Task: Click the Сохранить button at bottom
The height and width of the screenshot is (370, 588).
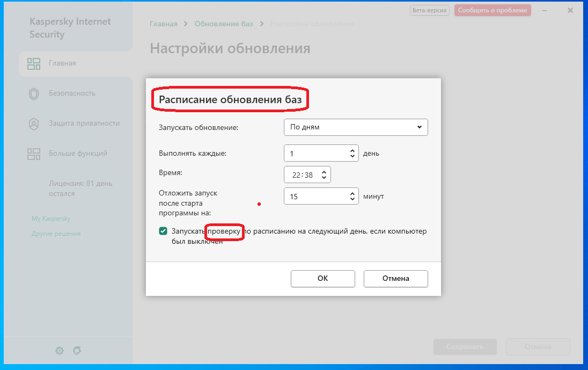Action: click(465, 347)
